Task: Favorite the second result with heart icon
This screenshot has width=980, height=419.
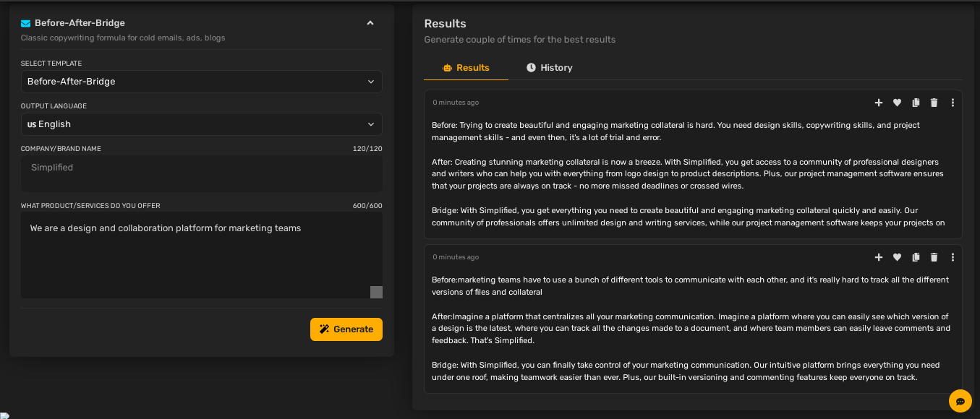Action: point(897,257)
